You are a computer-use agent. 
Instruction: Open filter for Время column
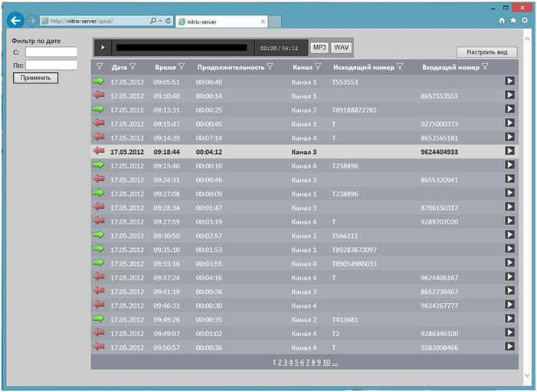[182, 67]
